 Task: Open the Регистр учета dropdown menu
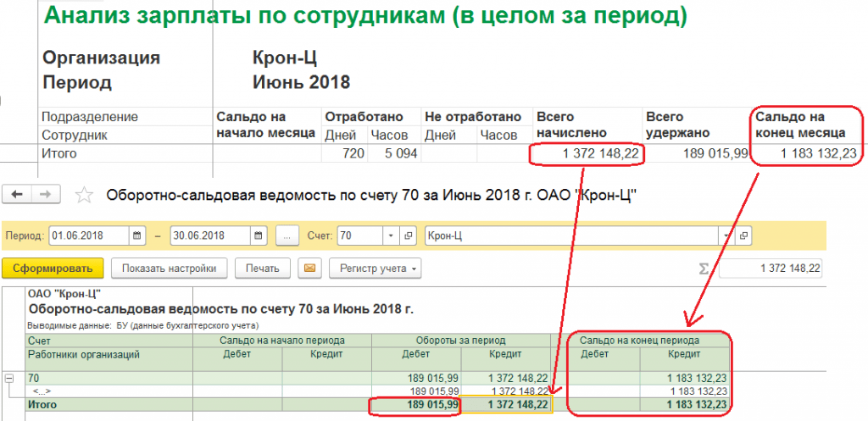(375, 269)
